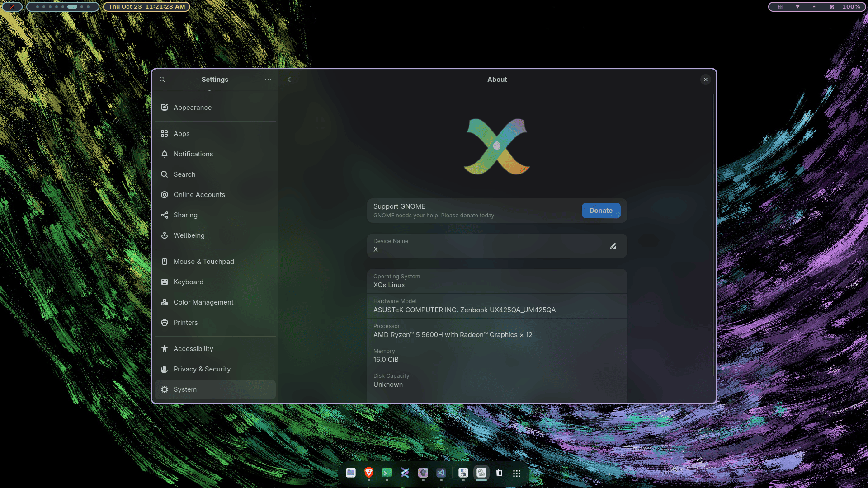
Task: Select the Color Management section
Action: pyautogui.click(x=203, y=302)
